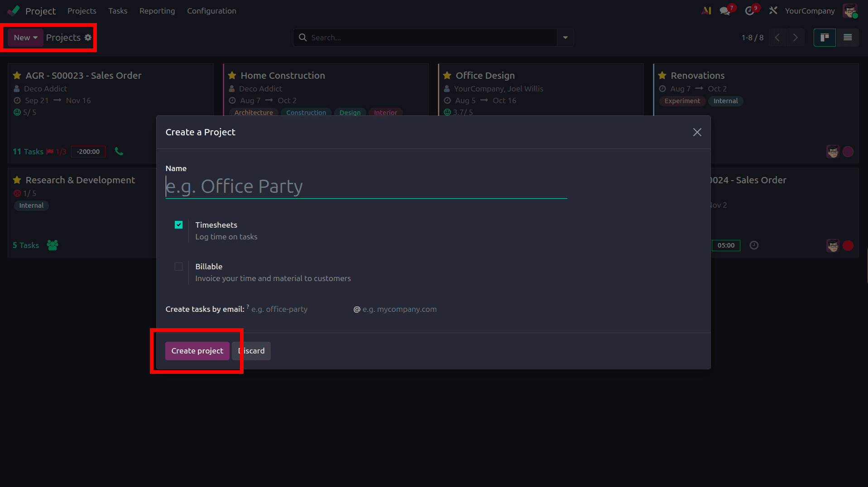Click the -200:00 remaining hours badge

click(88, 152)
